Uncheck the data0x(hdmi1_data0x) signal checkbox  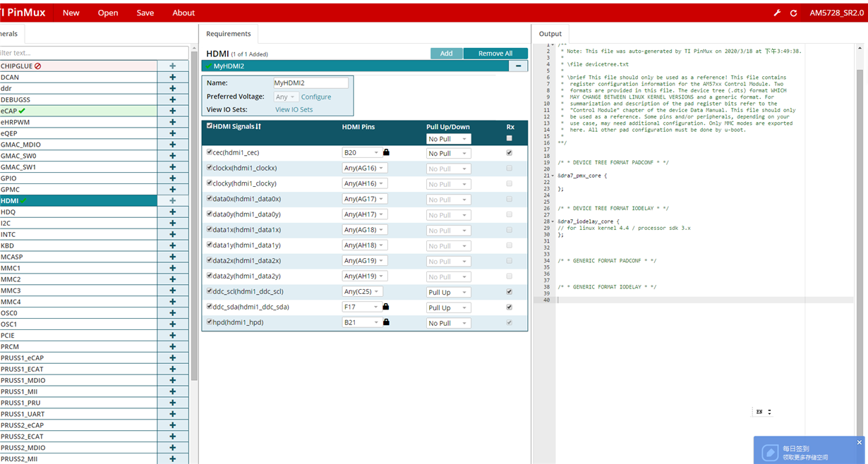pyautogui.click(x=210, y=199)
